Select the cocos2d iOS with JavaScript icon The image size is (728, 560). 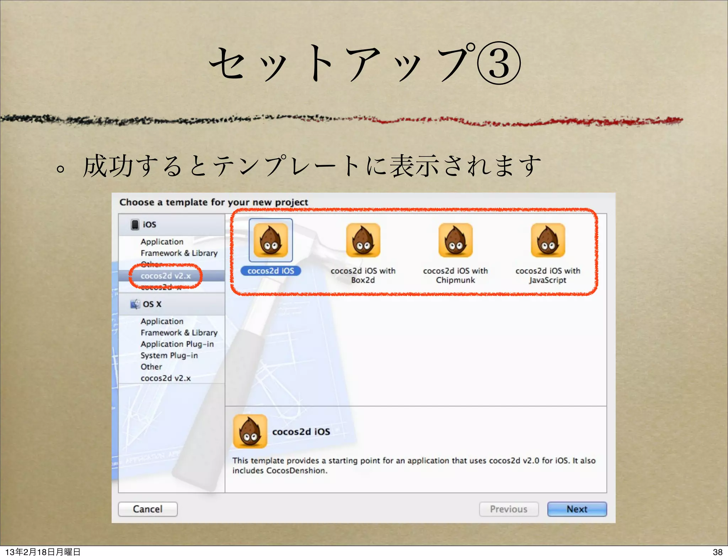pyautogui.click(x=548, y=240)
